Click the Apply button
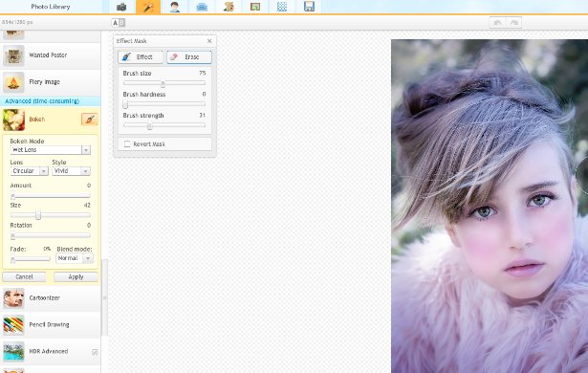Viewport: 588px width, 373px height. [76, 277]
